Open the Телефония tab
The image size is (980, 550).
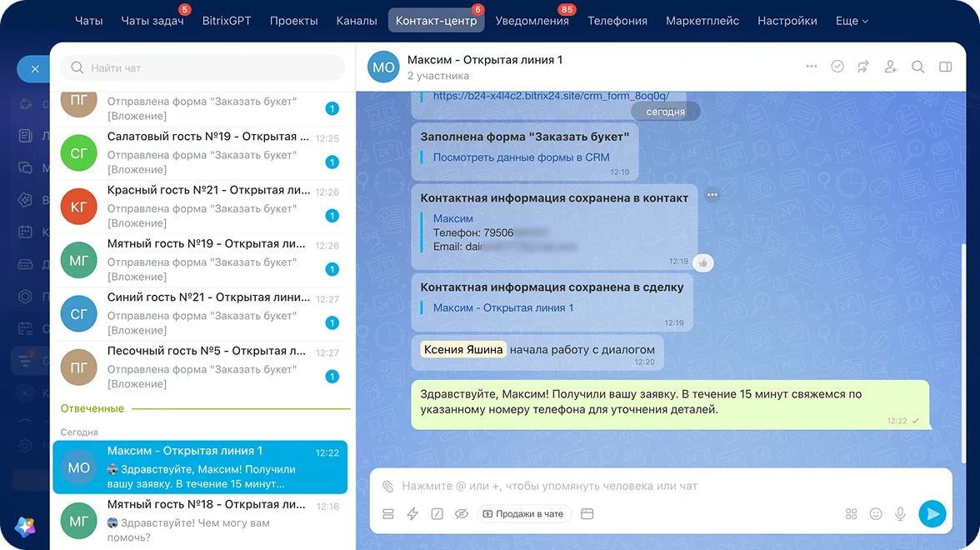(x=617, y=21)
